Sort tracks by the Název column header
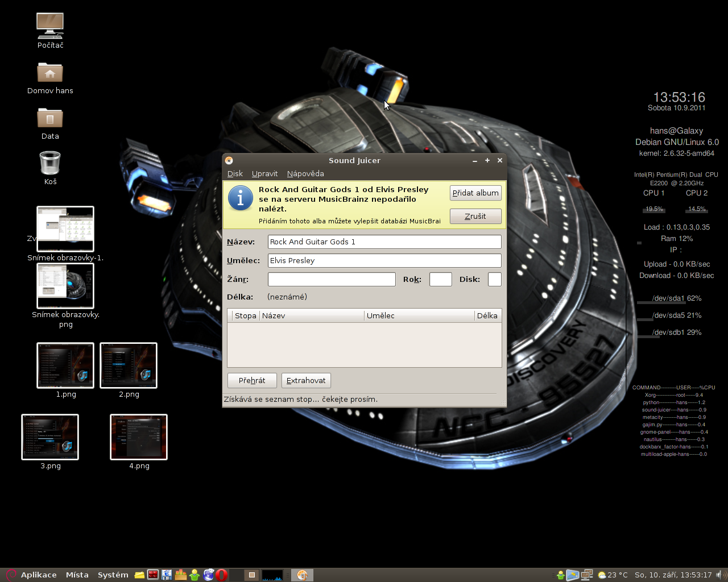Viewport: 728px width, 582px height. [x=312, y=316]
